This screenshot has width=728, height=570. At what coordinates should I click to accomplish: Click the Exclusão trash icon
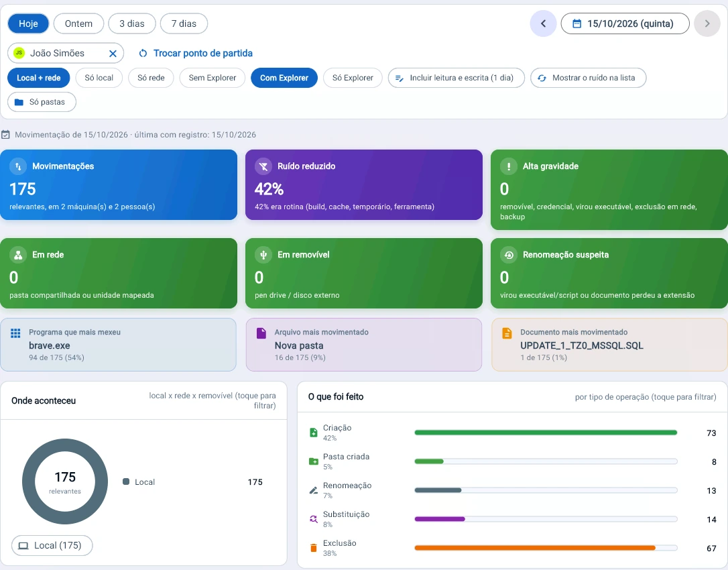314,548
